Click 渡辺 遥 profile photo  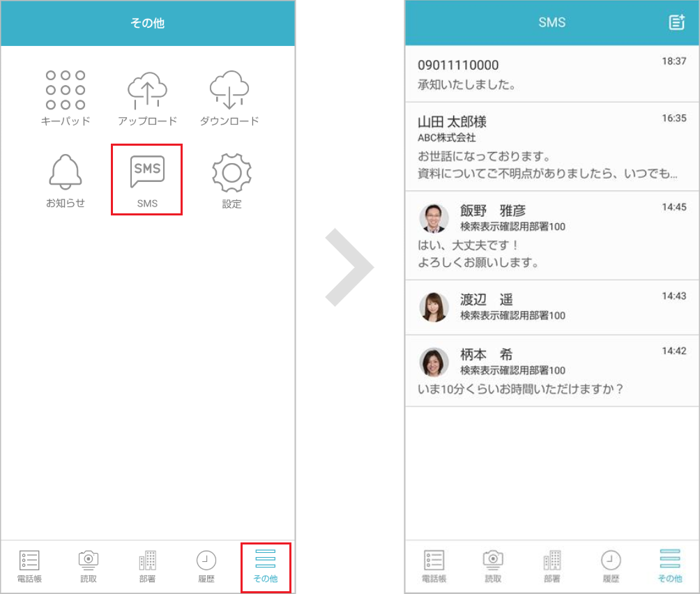(x=434, y=307)
